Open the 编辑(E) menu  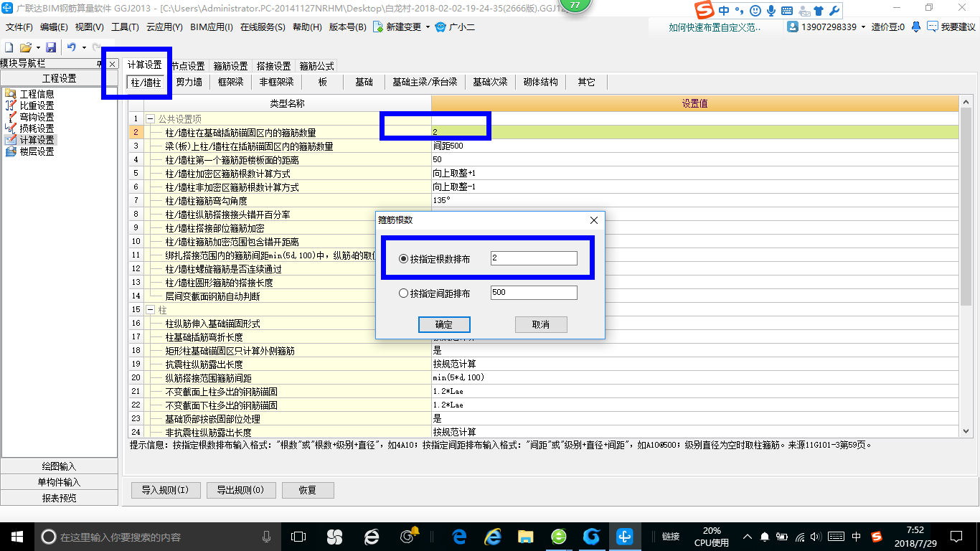54,27
